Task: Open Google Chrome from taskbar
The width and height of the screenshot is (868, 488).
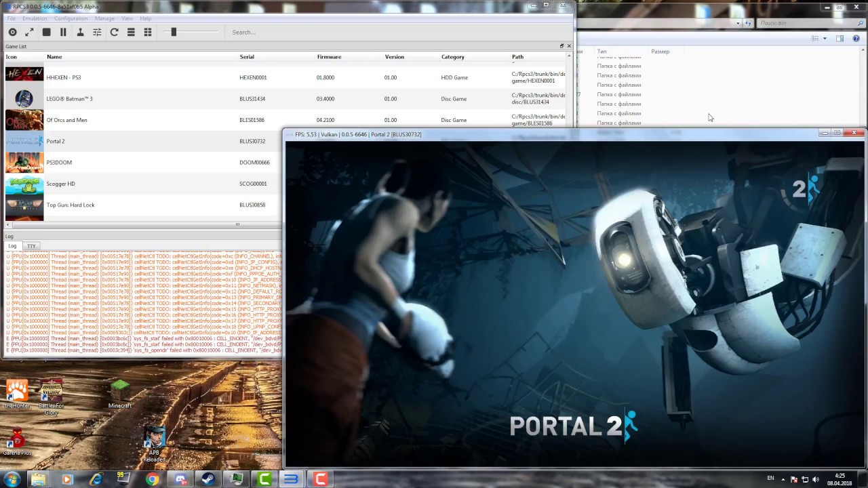Action: tap(153, 479)
